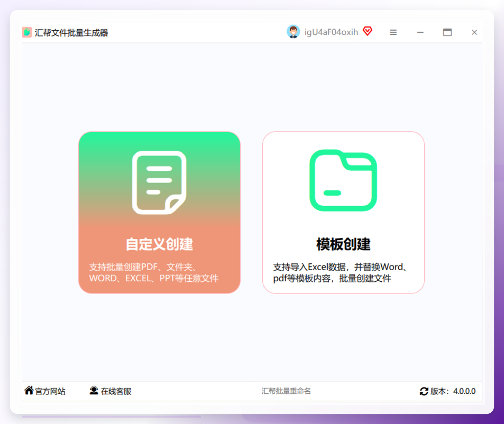Visit 官方网站 official website link
Viewport: 504px width, 424px height.
click(50, 391)
